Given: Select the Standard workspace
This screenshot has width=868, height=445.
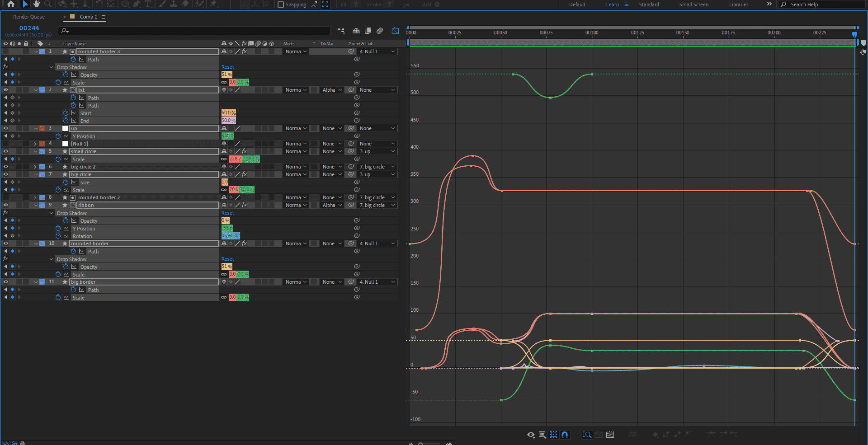Looking at the screenshot, I should point(649,5).
